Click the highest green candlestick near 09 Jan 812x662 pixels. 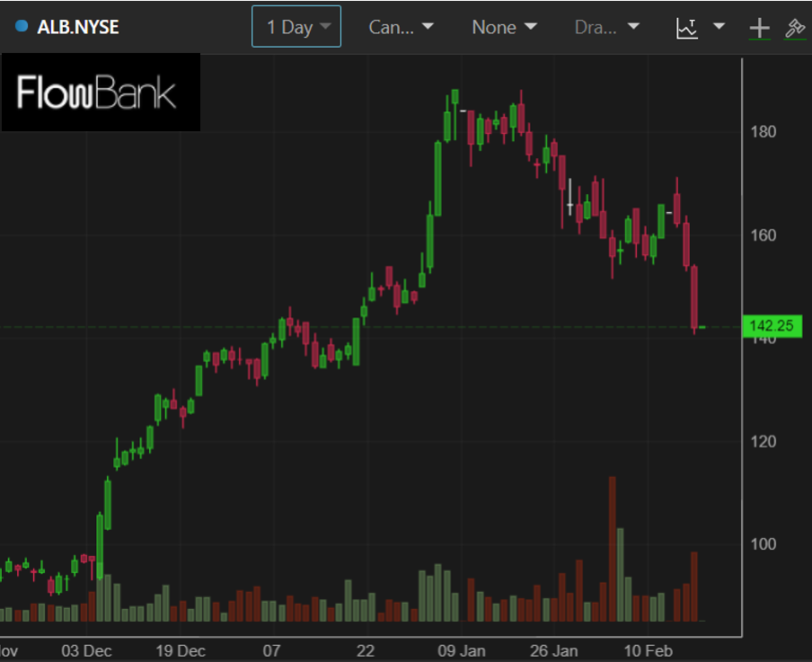pyautogui.click(x=455, y=96)
